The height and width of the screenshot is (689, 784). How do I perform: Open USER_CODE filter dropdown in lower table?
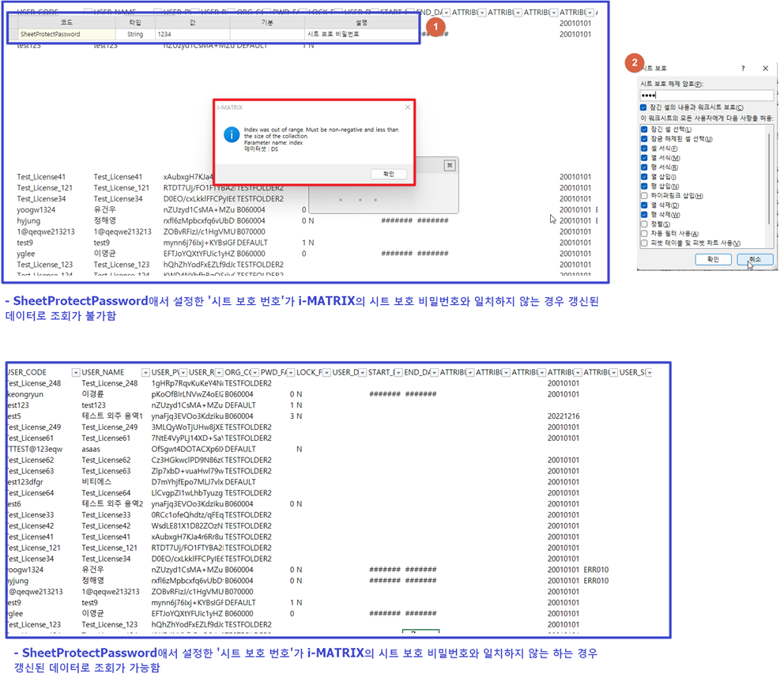(76, 372)
